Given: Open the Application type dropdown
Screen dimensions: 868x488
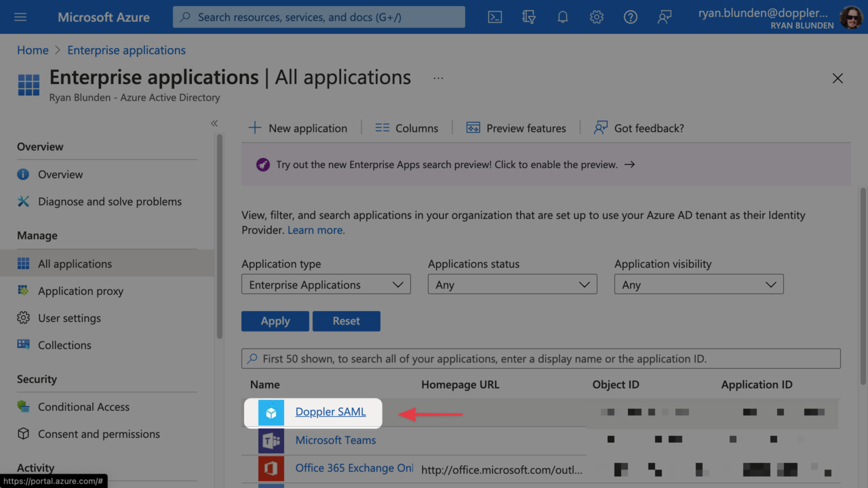Looking at the screenshot, I should [x=326, y=285].
